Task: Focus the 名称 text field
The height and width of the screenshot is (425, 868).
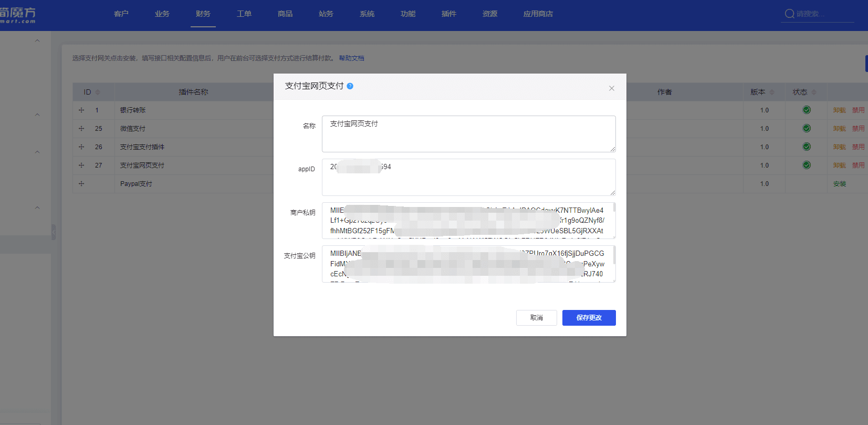Action: 469,134
